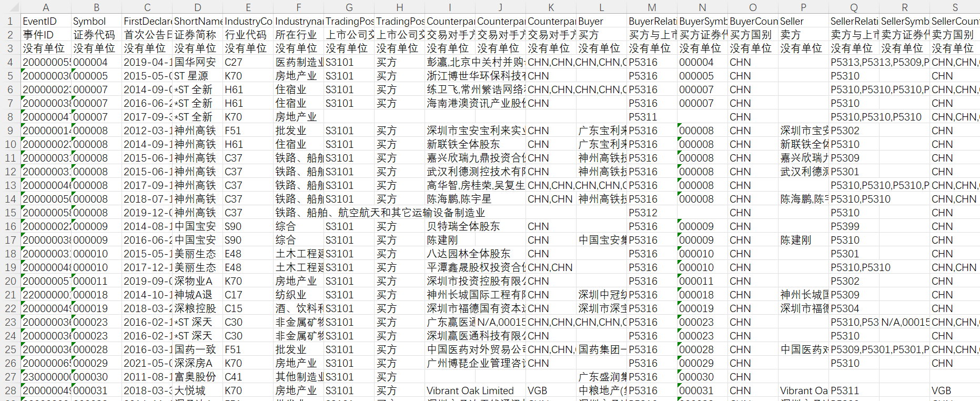The height and width of the screenshot is (401, 980).
Task: Click the C27 industry code cell
Action: tap(248, 62)
